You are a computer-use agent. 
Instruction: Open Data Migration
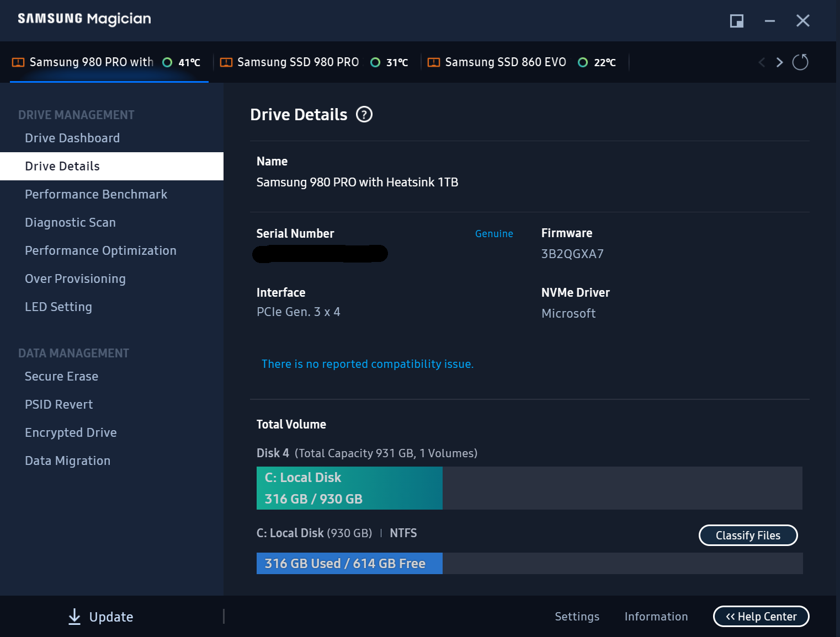pyautogui.click(x=111, y=461)
